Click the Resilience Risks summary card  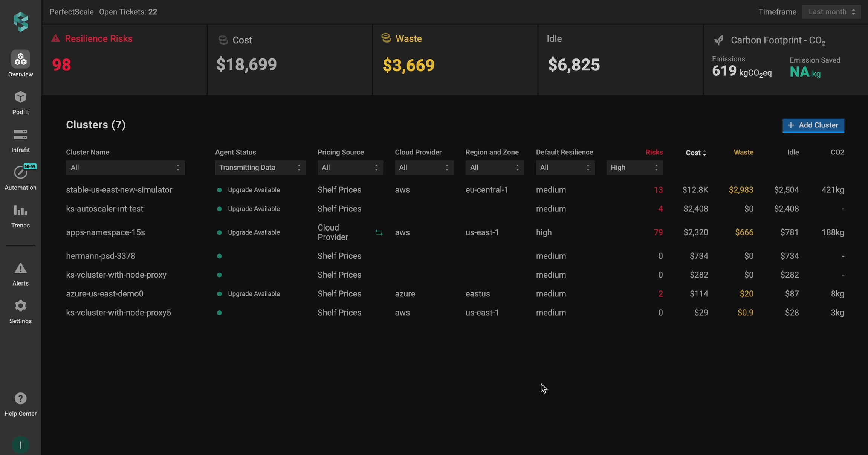coord(124,60)
